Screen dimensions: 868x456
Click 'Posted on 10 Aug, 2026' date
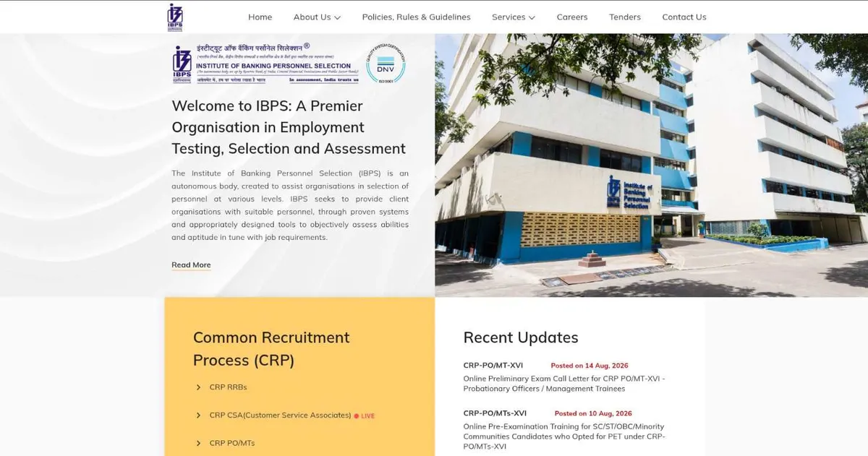coord(593,413)
